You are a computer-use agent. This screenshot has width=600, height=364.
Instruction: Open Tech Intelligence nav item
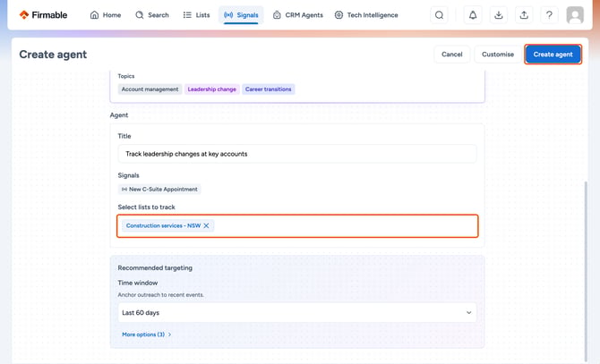click(x=366, y=15)
